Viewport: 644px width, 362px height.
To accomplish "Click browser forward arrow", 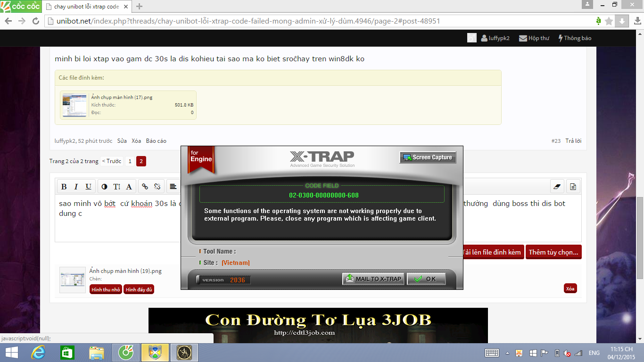I will (x=22, y=21).
